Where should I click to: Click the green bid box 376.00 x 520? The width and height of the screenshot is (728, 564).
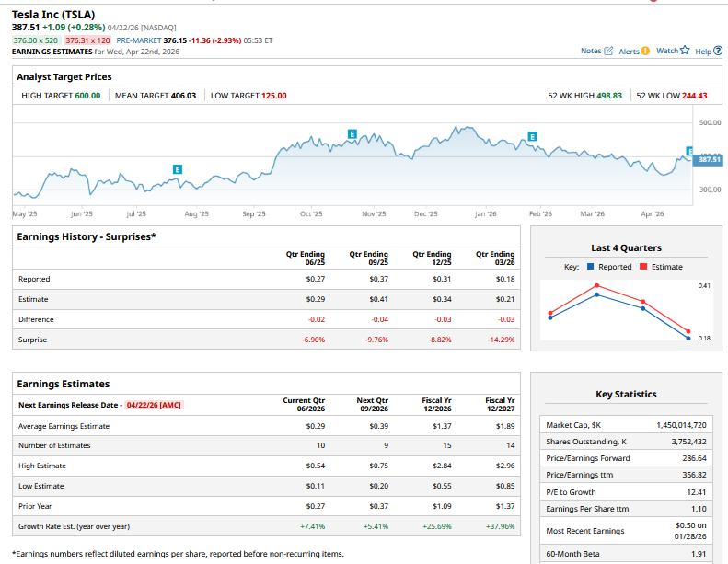pos(36,40)
